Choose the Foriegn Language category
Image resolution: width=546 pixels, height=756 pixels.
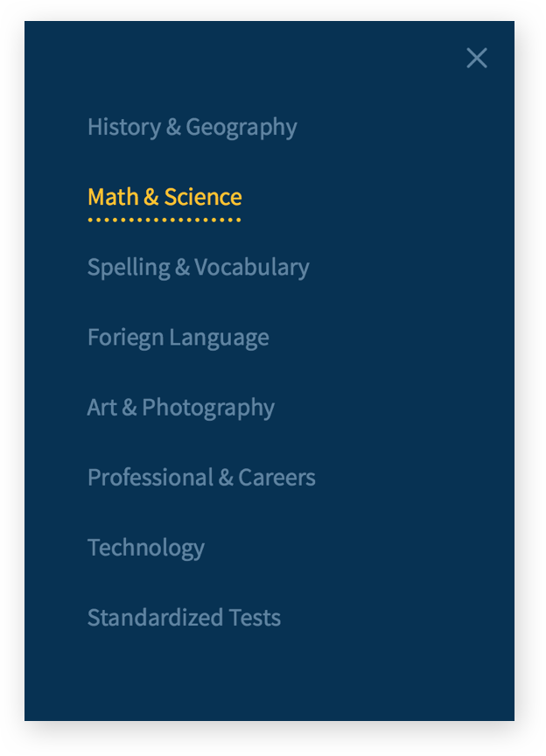tap(178, 337)
